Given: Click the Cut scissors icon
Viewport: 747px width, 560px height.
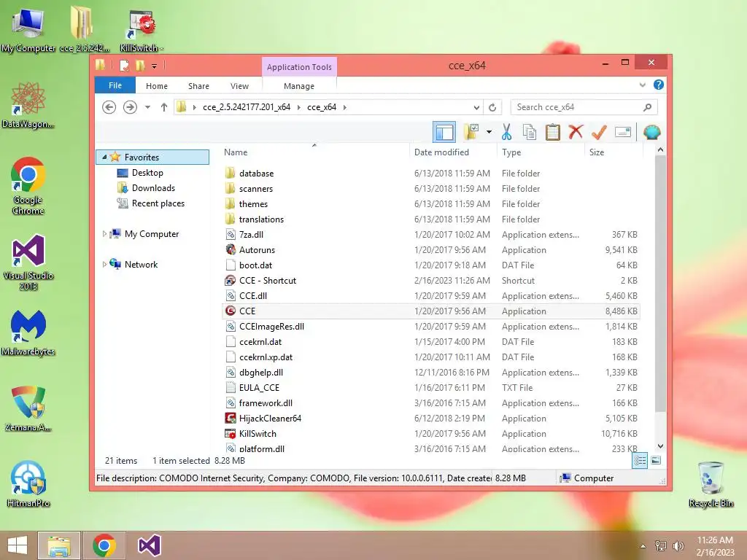Looking at the screenshot, I should click(x=506, y=132).
